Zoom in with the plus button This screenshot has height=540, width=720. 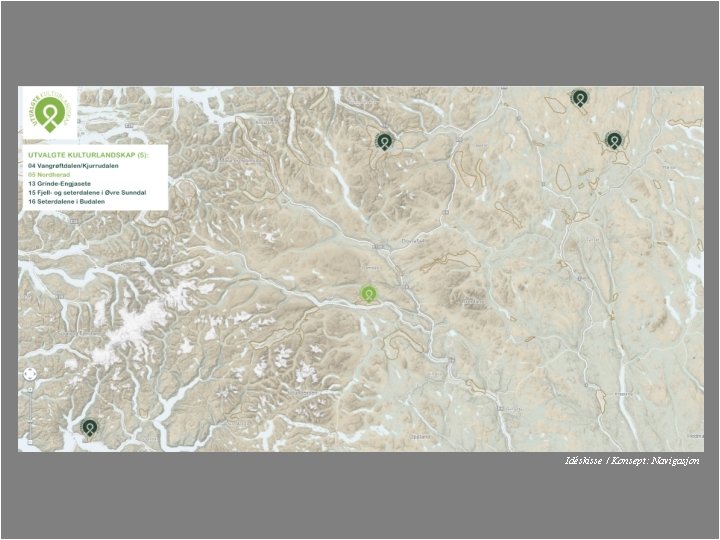point(30,390)
